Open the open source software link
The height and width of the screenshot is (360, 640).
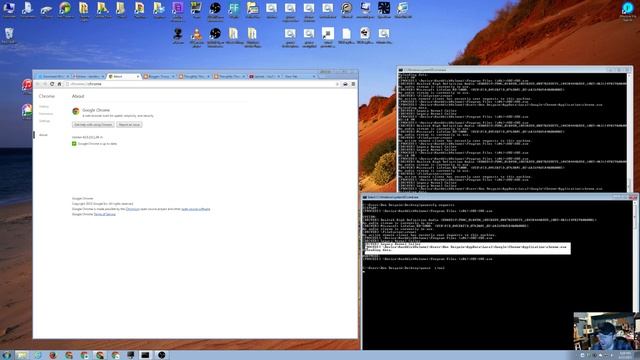click(x=196, y=209)
